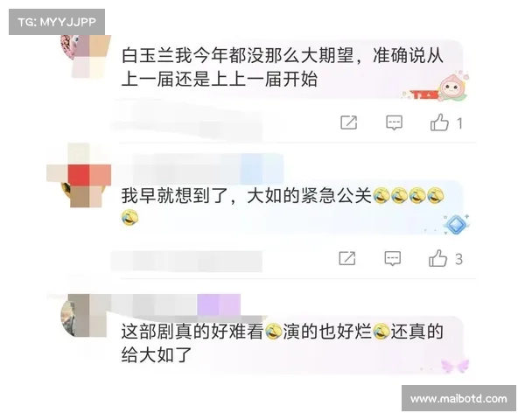Click the TG: MYYJJPP watermark label
Screen dimensions: 525x420
[57, 22]
